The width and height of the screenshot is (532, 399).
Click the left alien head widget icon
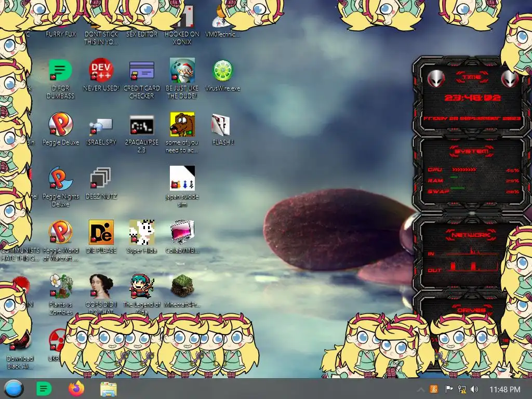(x=436, y=79)
